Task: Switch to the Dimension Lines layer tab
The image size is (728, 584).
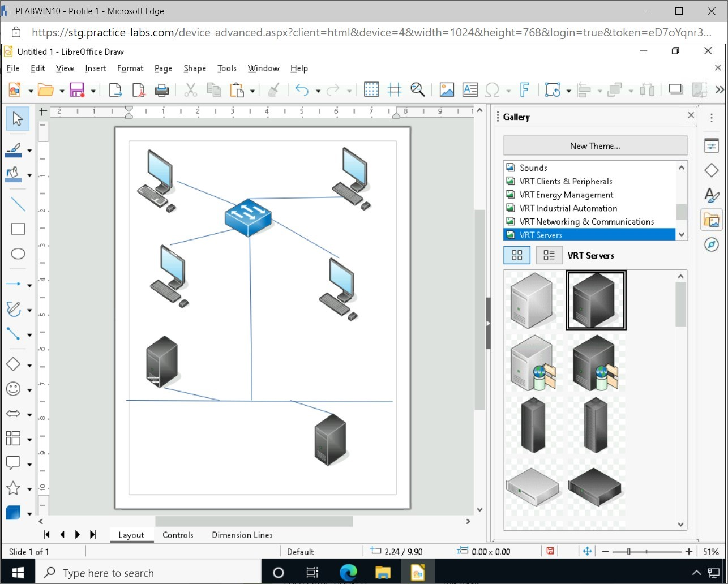Action: click(242, 535)
